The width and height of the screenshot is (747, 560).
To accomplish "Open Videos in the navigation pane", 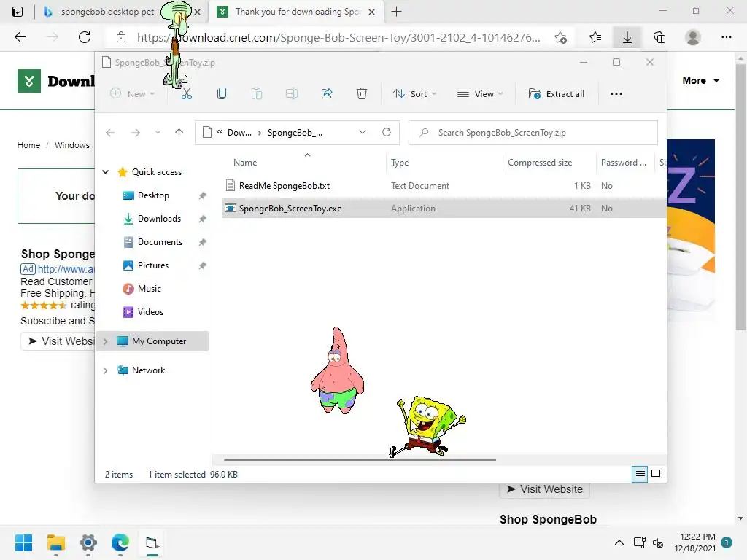I will click(150, 312).
